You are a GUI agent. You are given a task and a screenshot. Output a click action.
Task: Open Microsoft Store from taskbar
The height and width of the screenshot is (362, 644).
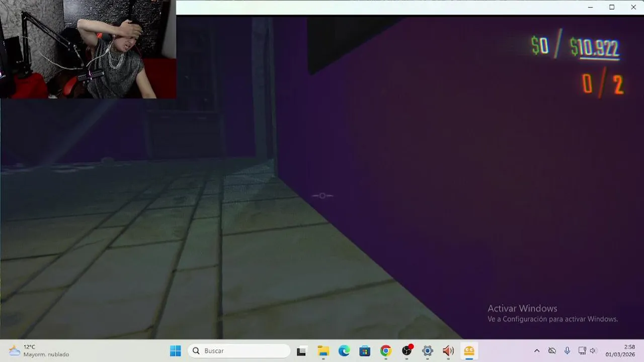click(365, 351)
